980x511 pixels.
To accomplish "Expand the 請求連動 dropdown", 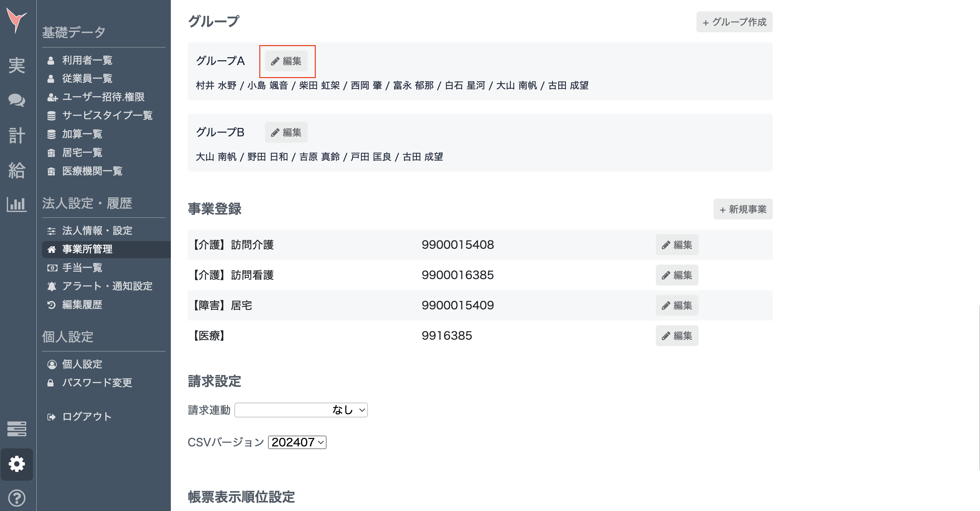I will pos(301,410).
